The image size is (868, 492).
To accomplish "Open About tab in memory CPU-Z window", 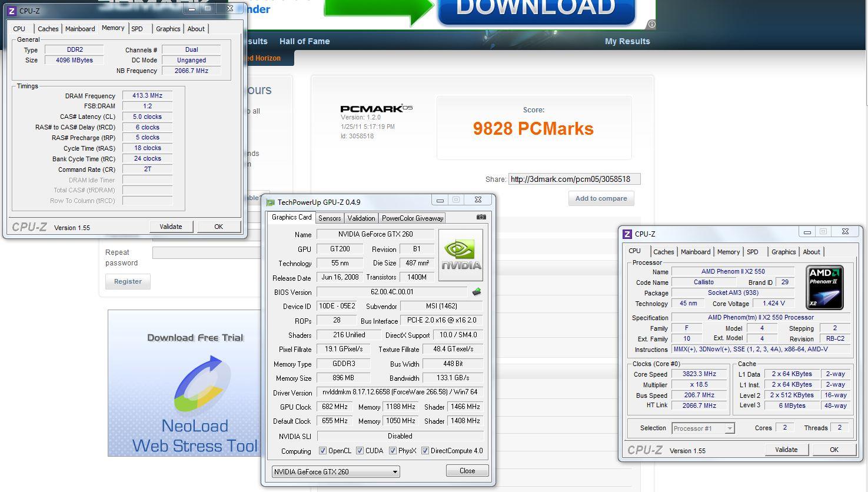I will point(196,29).
